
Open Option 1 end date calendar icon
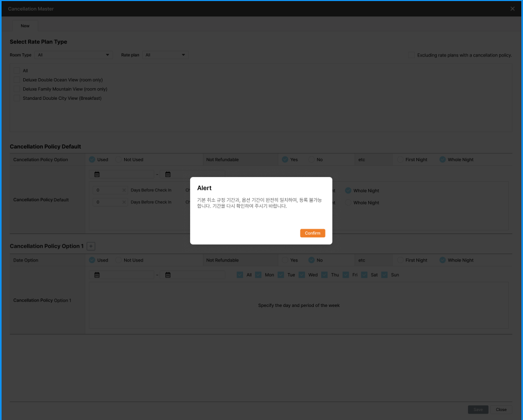click(x=168, y=275)
